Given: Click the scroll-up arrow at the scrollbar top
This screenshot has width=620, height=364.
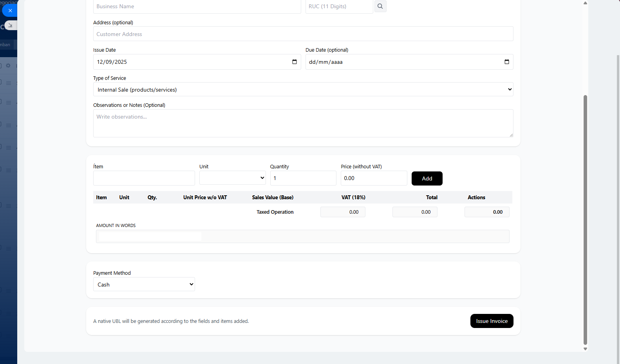Looking at the screenshot, I should 585,3.
